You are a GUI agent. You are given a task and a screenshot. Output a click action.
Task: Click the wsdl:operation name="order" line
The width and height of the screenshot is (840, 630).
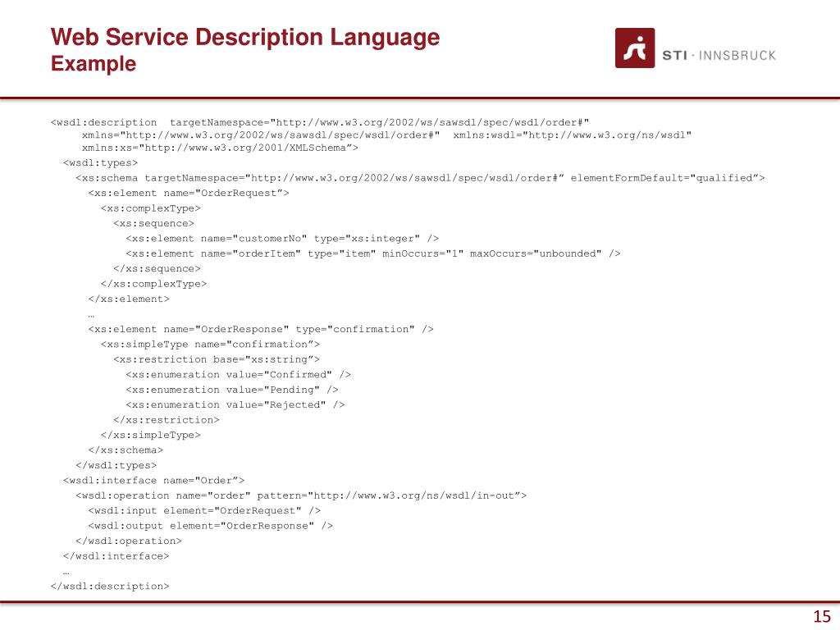tap(301, 495)
